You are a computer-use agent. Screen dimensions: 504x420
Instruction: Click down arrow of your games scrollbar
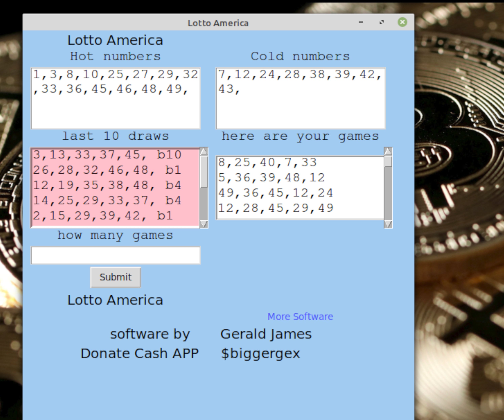[x=388, y=224]
